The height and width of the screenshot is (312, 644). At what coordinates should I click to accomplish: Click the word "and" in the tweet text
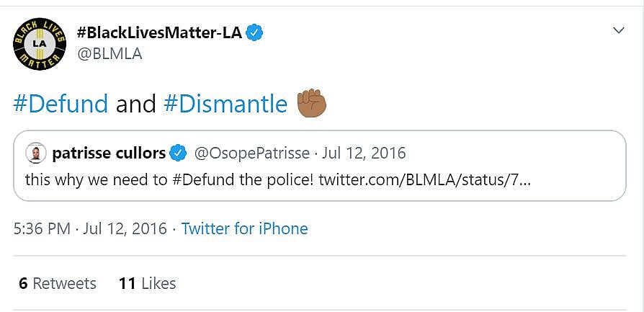(x=135, y=104)
